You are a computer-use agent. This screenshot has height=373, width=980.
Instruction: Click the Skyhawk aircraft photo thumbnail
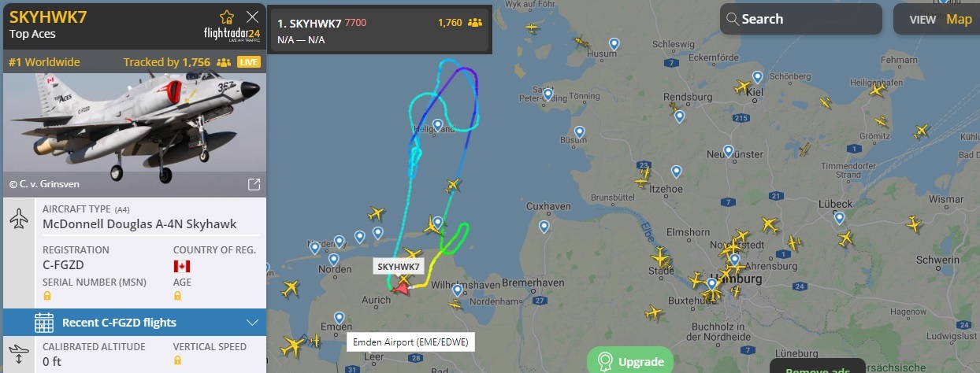coord(135,135)
